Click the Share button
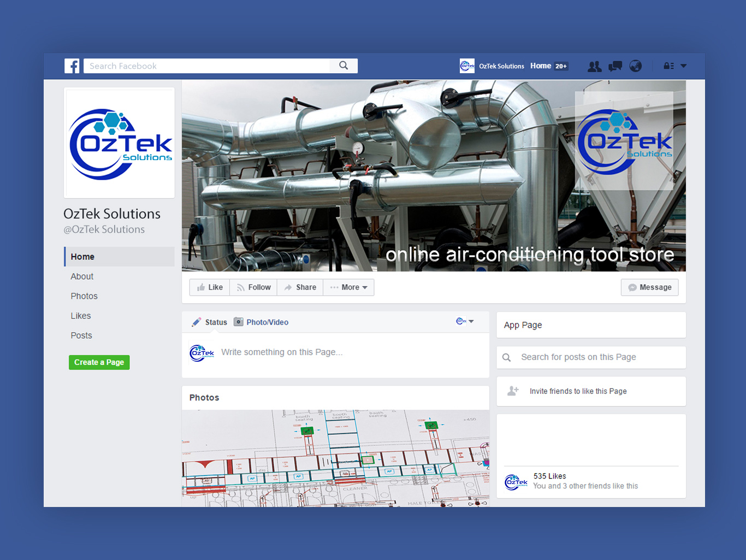This screenshot has height=560, width=746. click(x=300, y=287)
